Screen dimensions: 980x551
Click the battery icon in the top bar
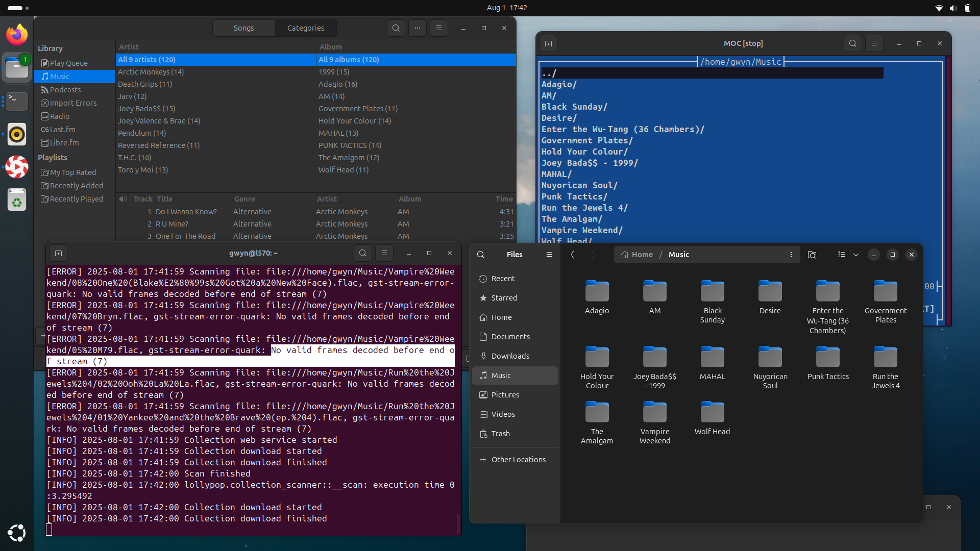click(967, 8)
